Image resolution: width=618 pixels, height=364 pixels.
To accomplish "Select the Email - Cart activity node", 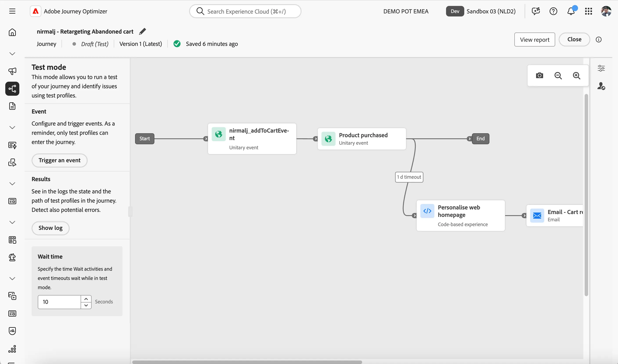I will tap(555, 215).
